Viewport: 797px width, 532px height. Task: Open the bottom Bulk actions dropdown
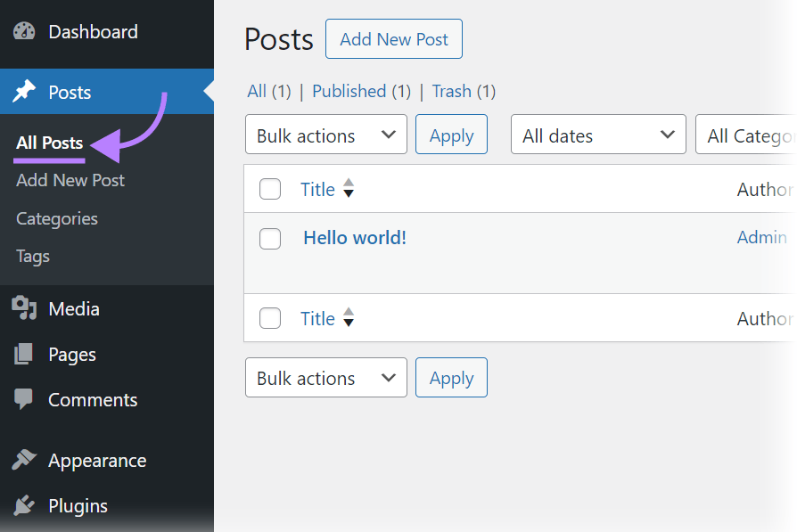coord(325,378)
